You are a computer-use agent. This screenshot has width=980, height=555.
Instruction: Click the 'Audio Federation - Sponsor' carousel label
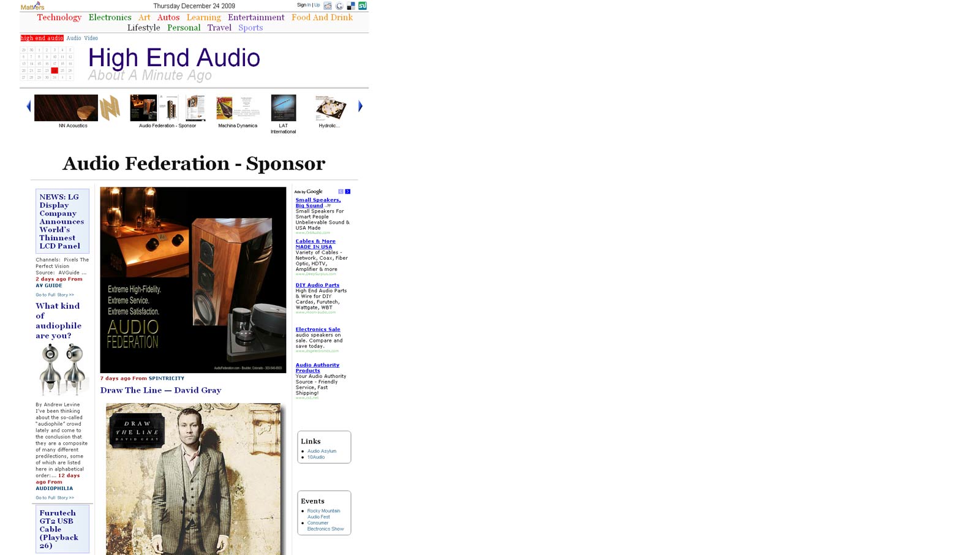pyautogui.click(x=167, y=126)
